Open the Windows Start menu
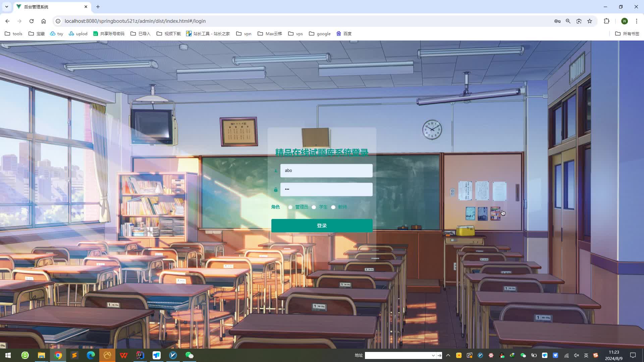 tap(8, 355)
